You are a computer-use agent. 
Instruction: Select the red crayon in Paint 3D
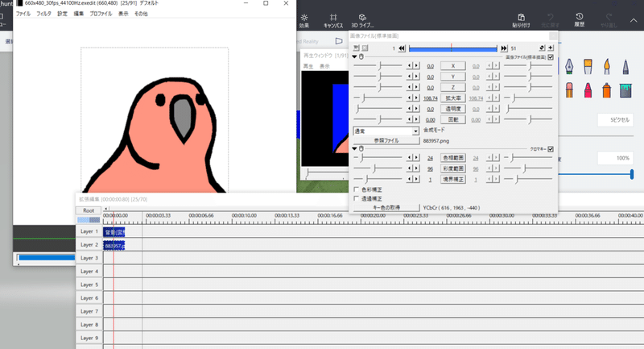click(588, 90)
